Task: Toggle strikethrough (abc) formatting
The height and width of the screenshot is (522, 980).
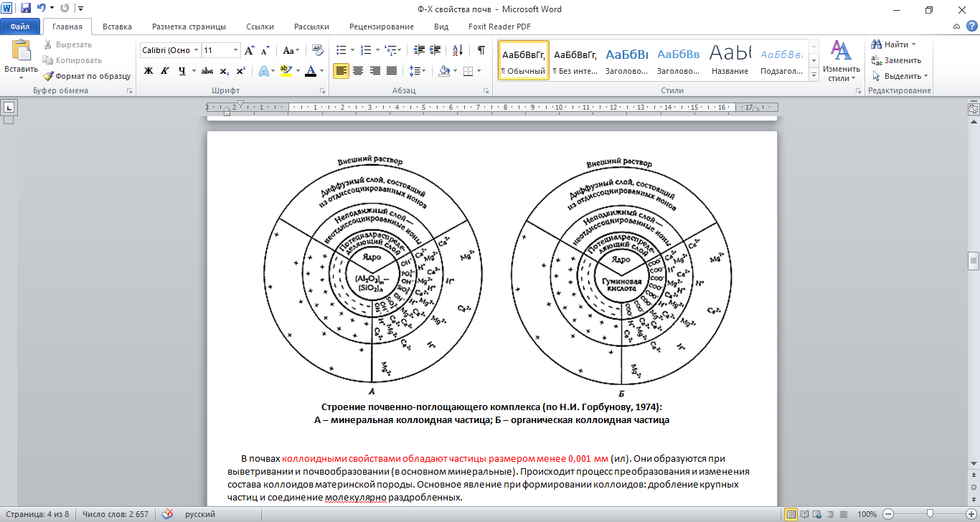Action: [207, 71]
